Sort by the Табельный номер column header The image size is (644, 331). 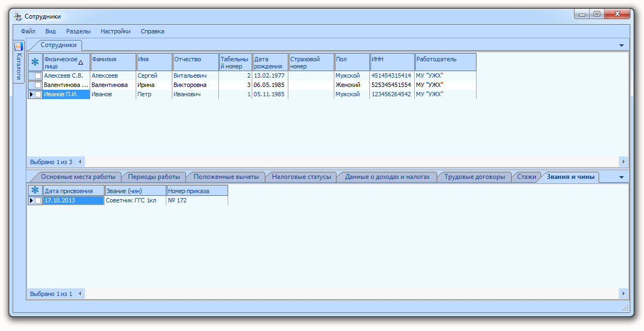tap(236, 62)
